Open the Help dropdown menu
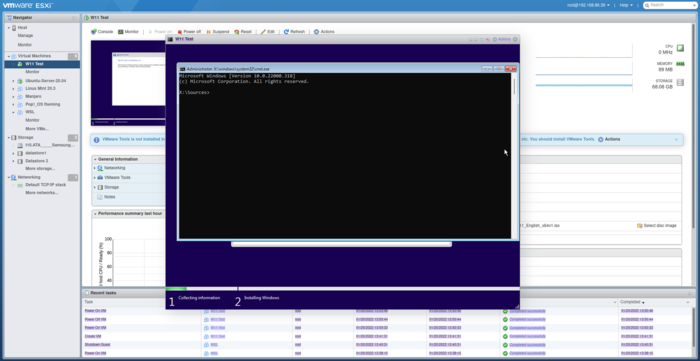The height and width of the screenshot is (361, 700). click(x=626, y=5)
